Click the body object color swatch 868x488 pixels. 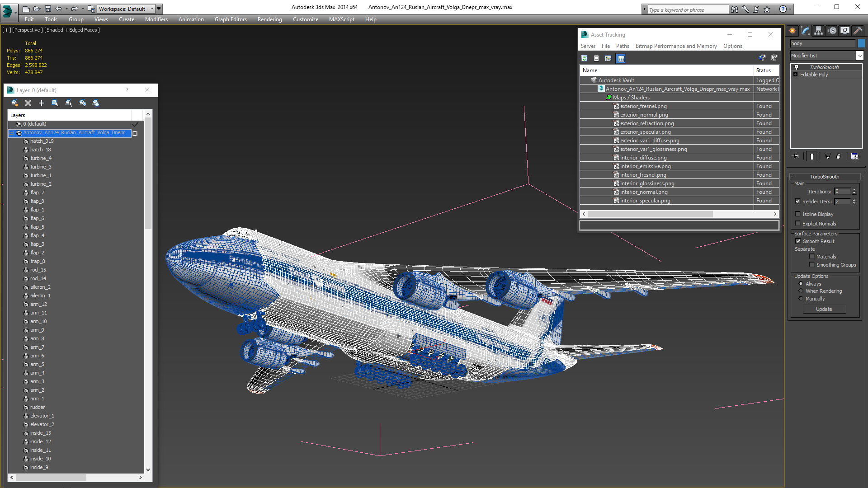[x=861, y=43]
